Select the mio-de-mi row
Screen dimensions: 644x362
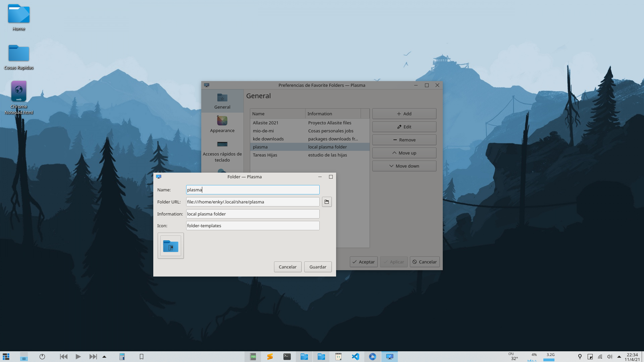click(x=310, y=131)
